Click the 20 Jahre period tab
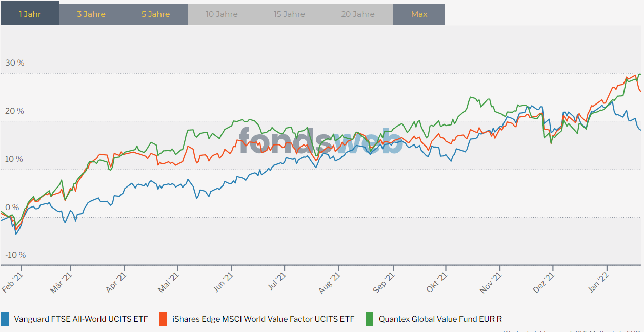The image size is (644, 332). pyautogui.click(x=358, y=14)
